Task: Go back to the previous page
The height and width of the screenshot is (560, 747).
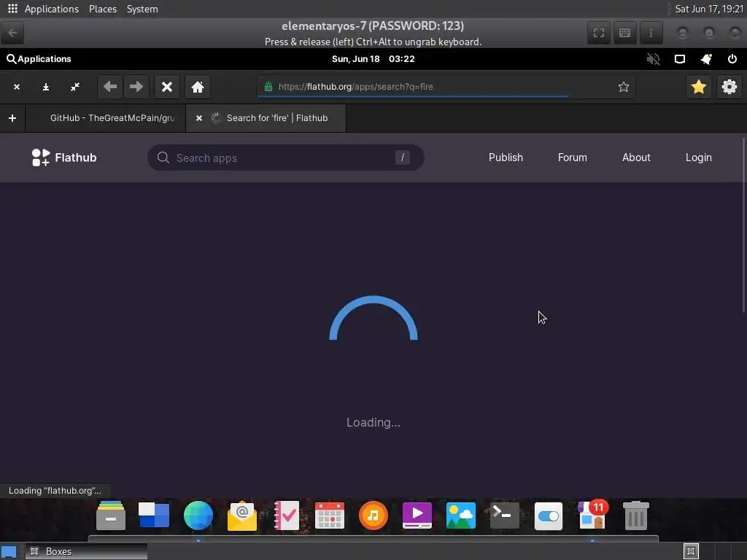Action: click(110, 87)
